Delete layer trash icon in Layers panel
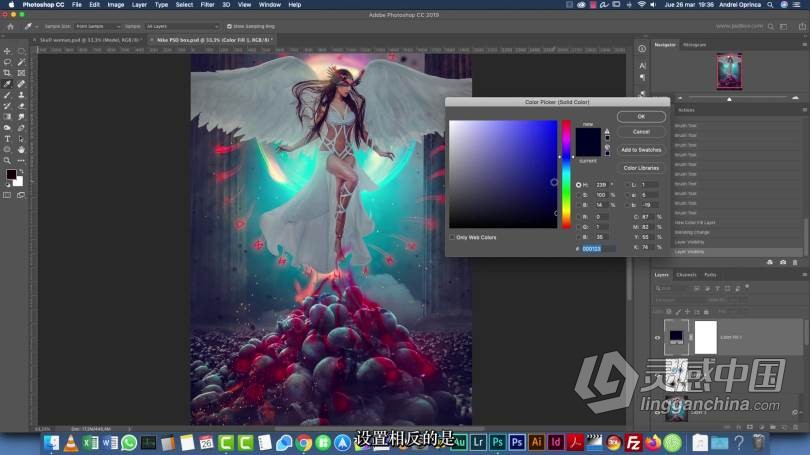Screen dimensions: 810x455 (795, 427)
